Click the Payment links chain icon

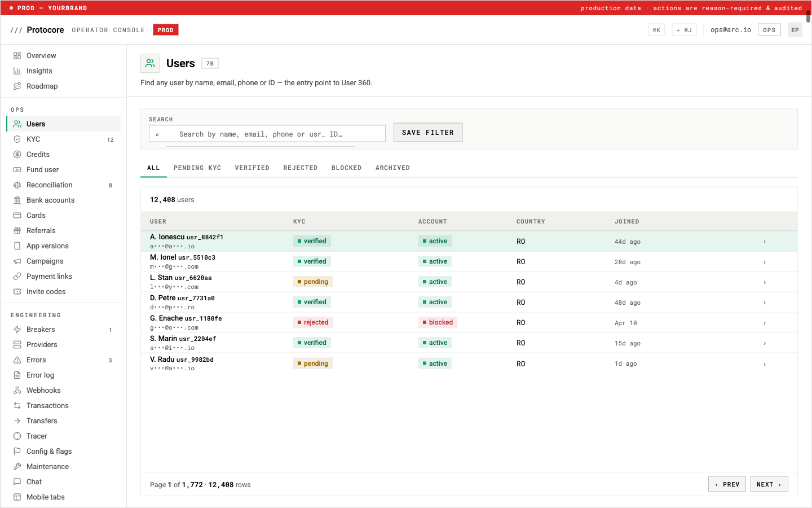pos(17,277)
